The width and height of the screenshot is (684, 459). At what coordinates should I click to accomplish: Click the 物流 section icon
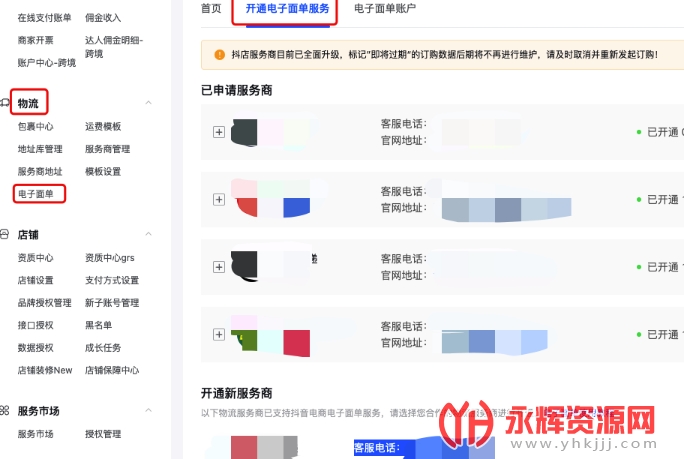tap(4, 103)
